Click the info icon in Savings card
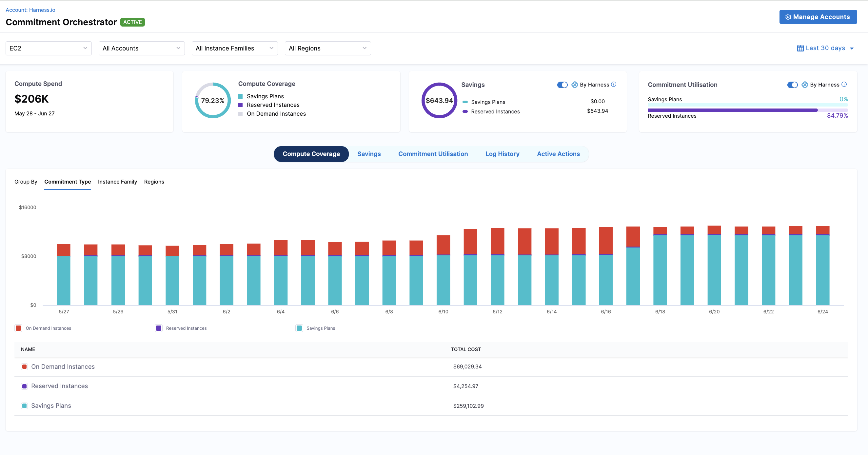 click(614, 84)
